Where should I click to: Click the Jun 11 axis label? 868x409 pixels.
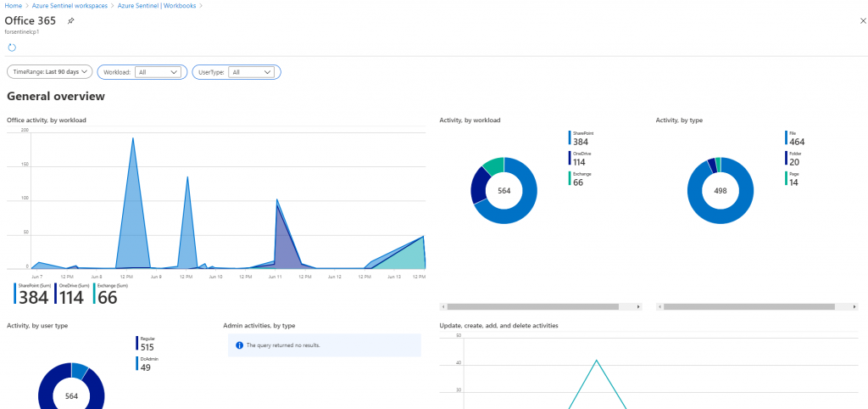(275, 276)
